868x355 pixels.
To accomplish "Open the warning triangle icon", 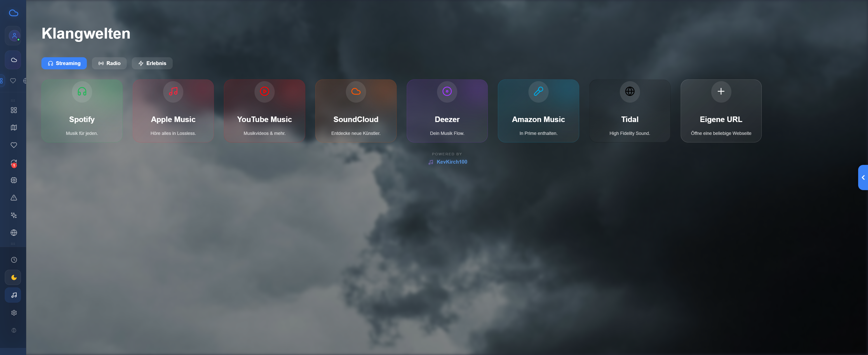I will [13, 197].
